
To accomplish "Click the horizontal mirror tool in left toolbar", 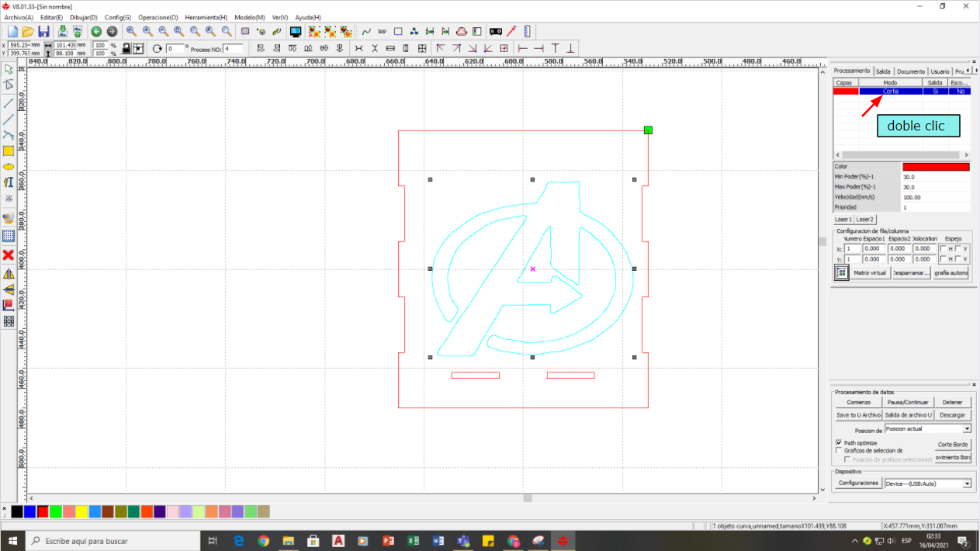I will pos(9,274).
